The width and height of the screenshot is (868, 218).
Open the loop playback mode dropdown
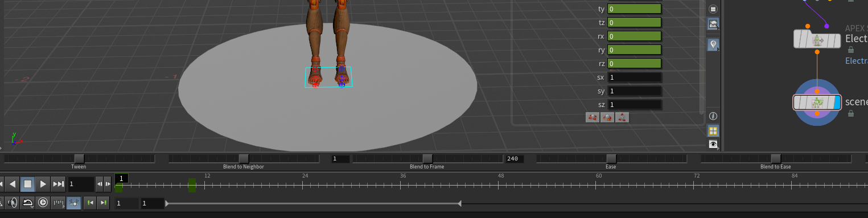[27, 203]
